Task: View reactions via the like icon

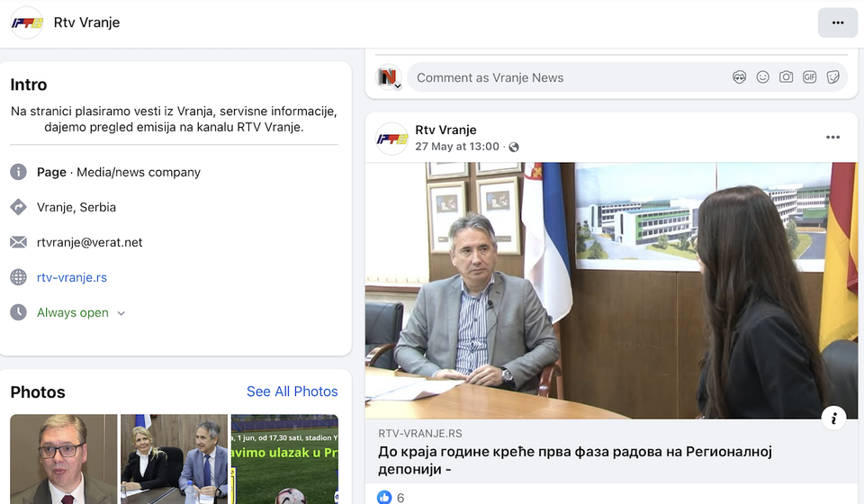Action: point(384,498)
